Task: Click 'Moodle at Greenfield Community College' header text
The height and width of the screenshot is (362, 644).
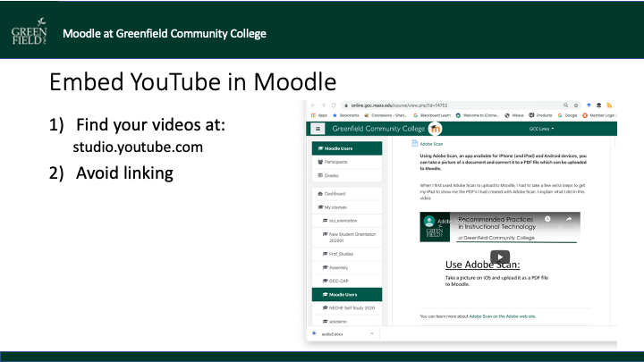Action: pos(165,34)
